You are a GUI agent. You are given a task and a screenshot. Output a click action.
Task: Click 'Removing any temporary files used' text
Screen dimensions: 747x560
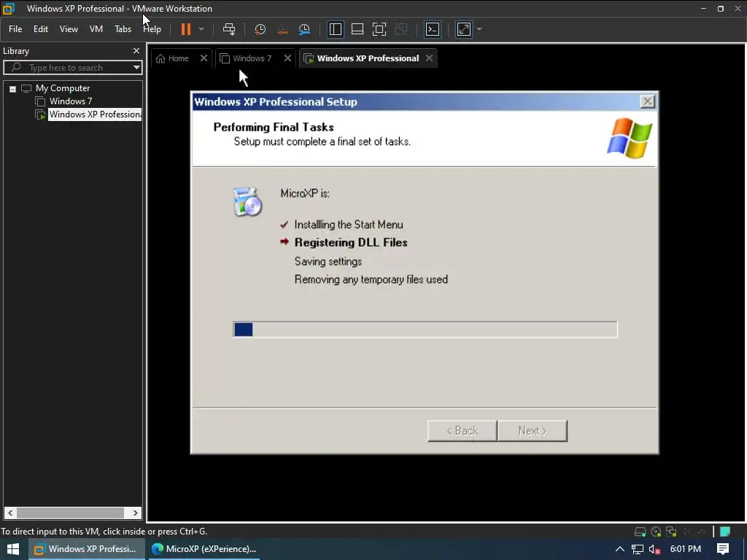click(371, 279)
